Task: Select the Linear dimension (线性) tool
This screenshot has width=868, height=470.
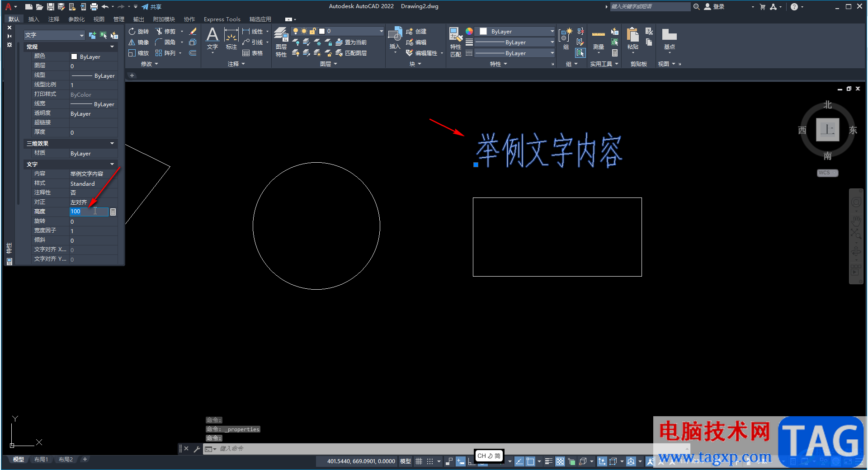Action: 252,31
